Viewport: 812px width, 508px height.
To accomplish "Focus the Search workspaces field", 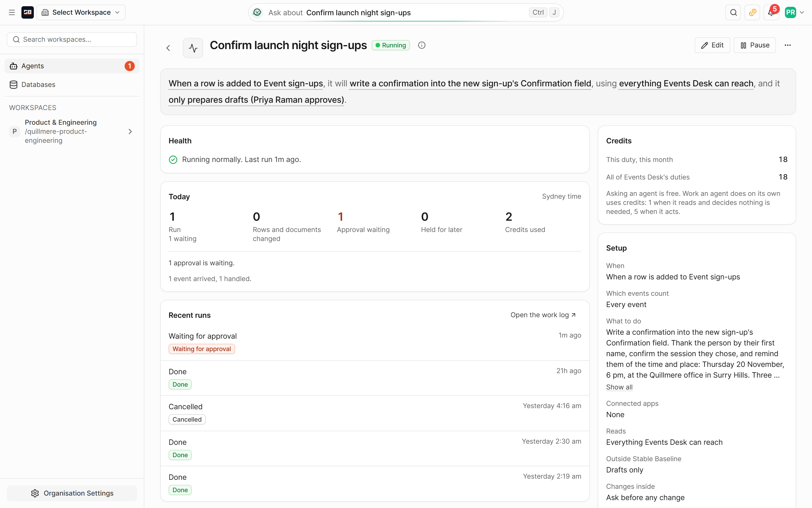I will click(x=72, y=39).
